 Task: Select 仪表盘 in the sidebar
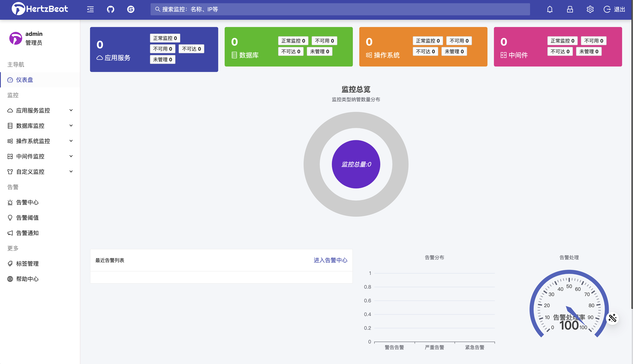pyautogui.click(x=25, y=80)
